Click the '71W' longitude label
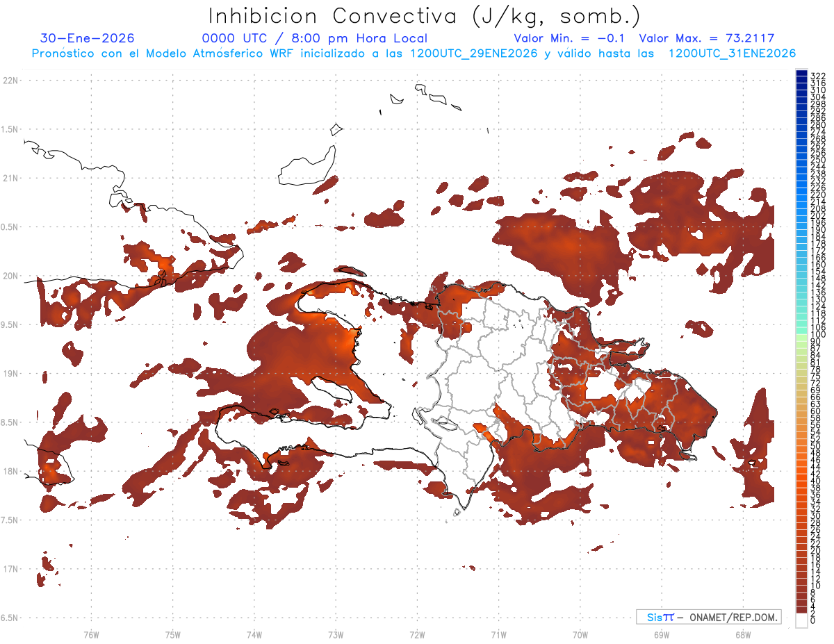The height and width of the screenshot is (644, 834). pyautogui.click(x=498, y=634)
